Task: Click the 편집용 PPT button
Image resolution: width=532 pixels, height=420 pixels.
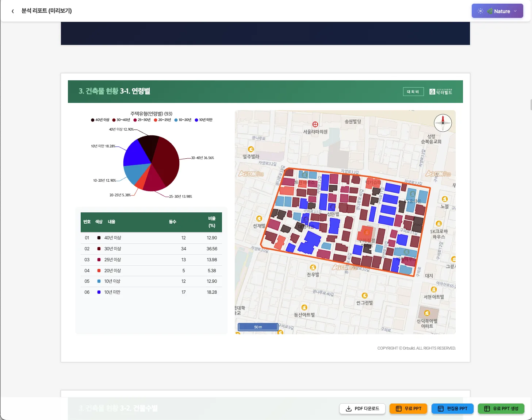Action: pyautogui.click(x=452, y=409)
